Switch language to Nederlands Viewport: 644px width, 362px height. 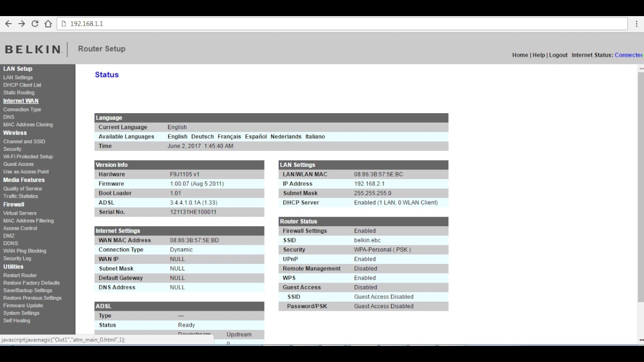pyautogui.click(x=286, y=137)
